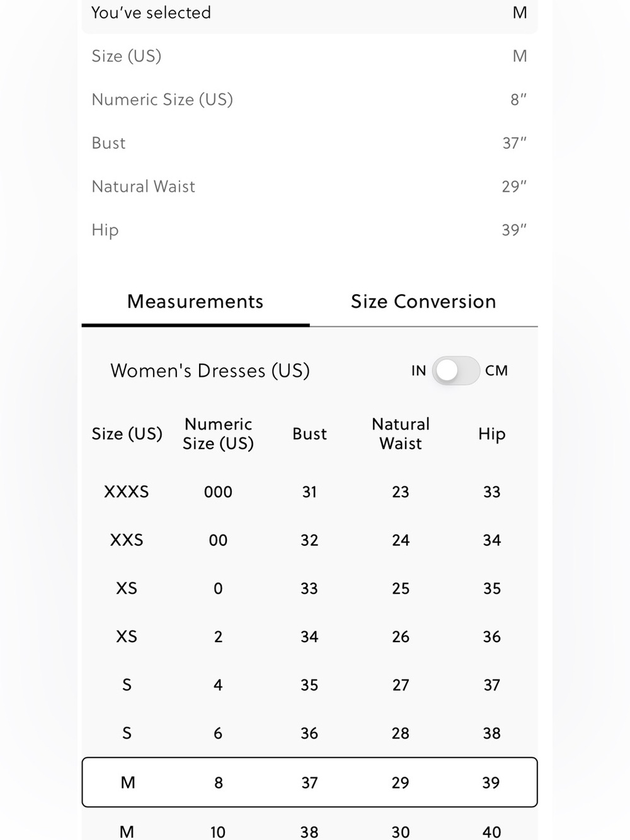Select the CM unit label
The width and height of the screenshot is (630, 840).
coord(496,371)
